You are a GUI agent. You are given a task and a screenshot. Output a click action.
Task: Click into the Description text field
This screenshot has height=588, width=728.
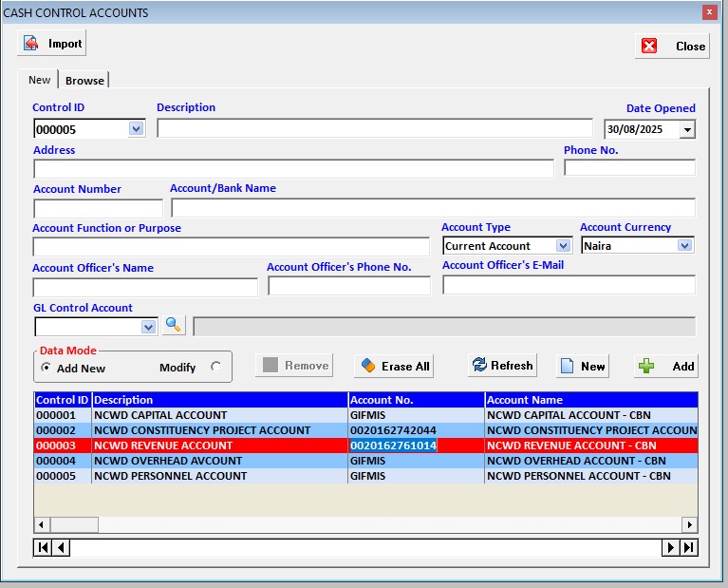click(374, 129)
